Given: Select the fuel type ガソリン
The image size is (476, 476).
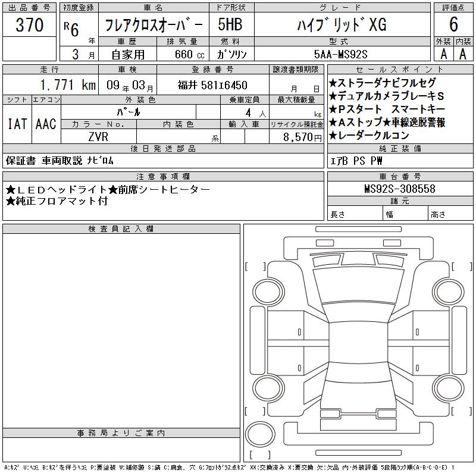Looking at the screenshot, I should tap(231, 55).
